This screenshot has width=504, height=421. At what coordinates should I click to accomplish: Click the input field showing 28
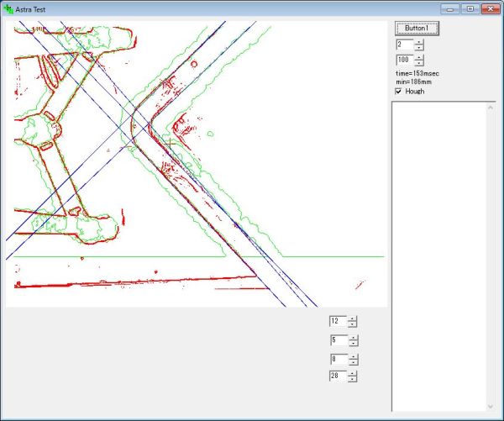coord(339,376)
